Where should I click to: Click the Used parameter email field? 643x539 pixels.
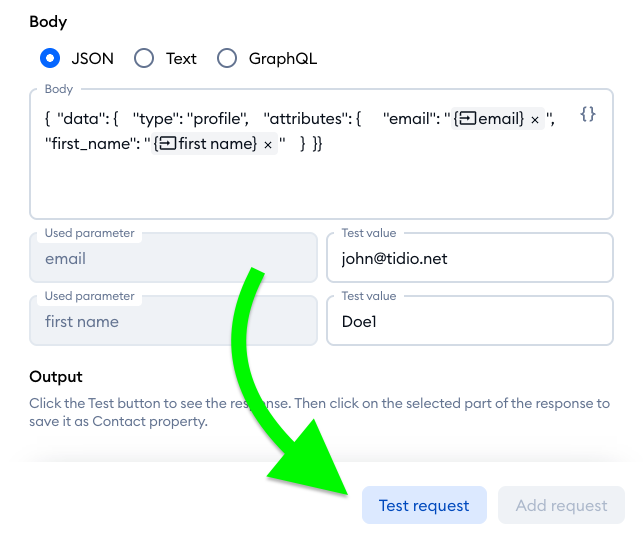click(173, 259)
